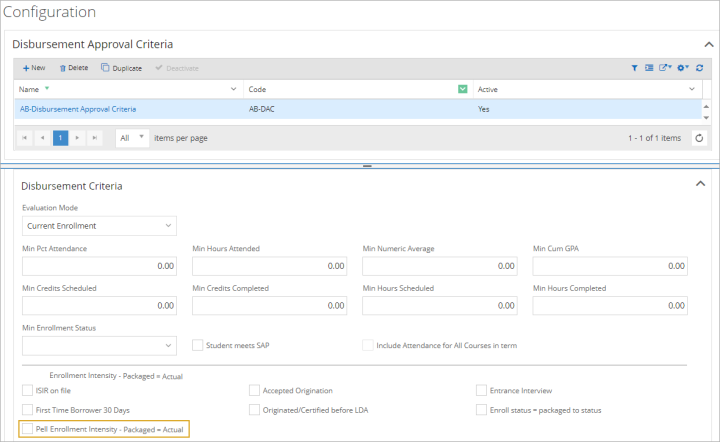Image resolution: width=720 pixels, height=442 pixels.
Task: Open the filter funnel icon in grid toolbar
Action: (634, 68)
